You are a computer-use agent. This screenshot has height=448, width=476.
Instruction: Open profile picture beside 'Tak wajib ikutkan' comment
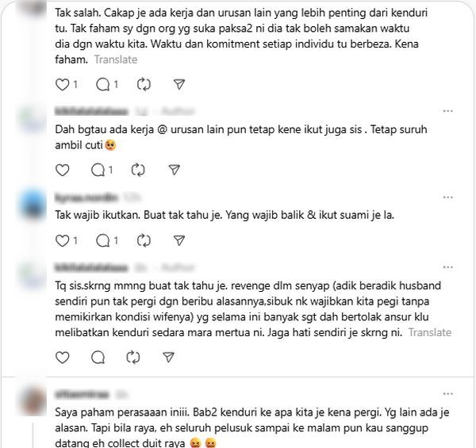[x=33, y=205]
